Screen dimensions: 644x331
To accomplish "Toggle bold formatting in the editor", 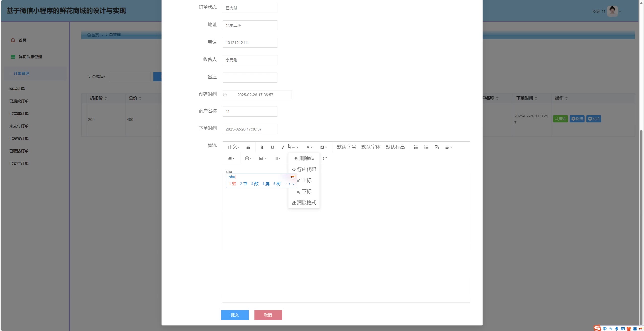I will [262, 147].
